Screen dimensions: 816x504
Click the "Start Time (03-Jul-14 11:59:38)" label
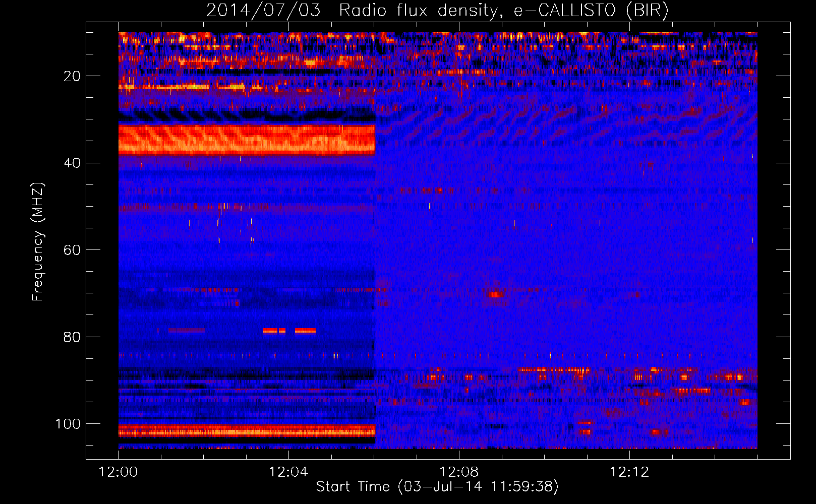click(x=437, y=487)
